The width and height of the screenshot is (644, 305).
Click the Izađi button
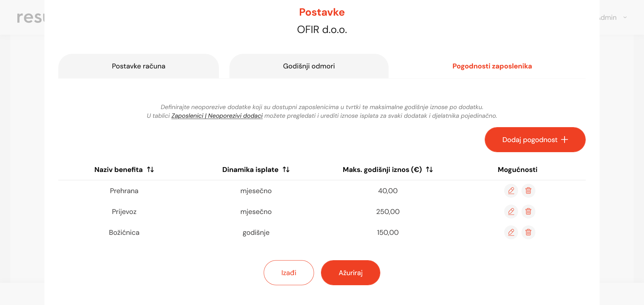click(x=289, y=273)
